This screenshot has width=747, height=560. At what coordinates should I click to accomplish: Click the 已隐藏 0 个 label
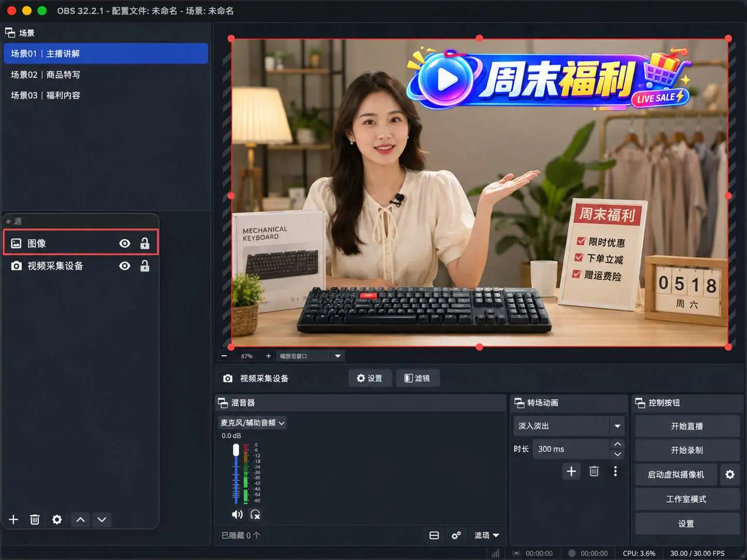coord(240,535)
